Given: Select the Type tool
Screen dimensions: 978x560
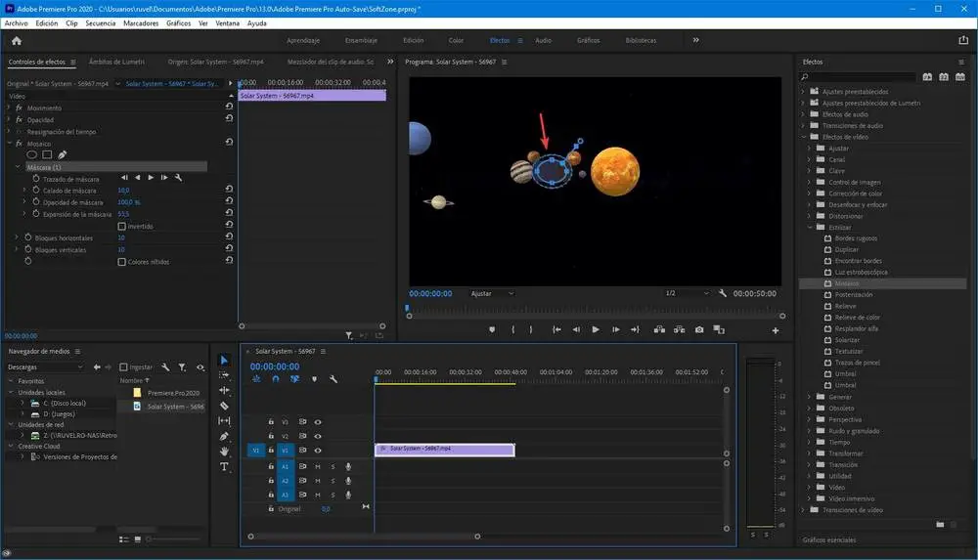Looking at the screenshot, I should [224, 467].
